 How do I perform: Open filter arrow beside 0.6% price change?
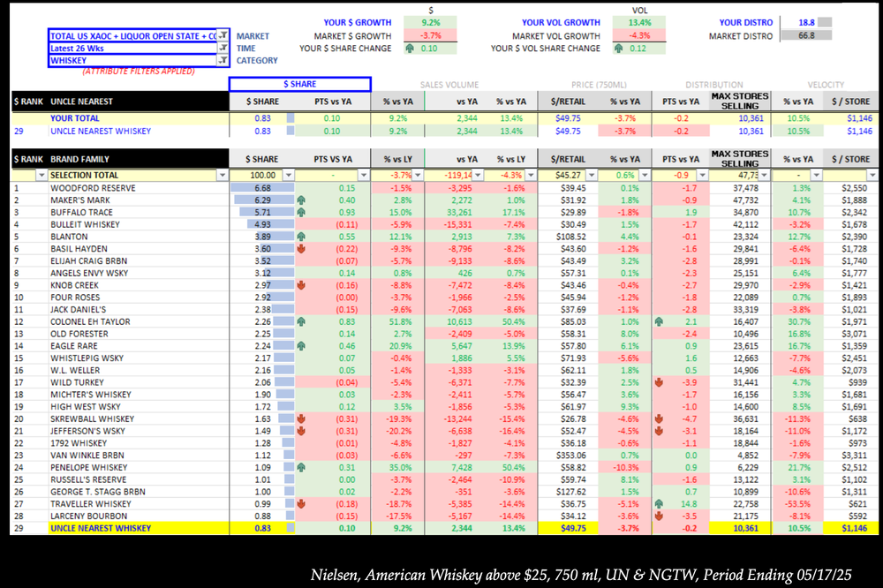tap(645, 175)
